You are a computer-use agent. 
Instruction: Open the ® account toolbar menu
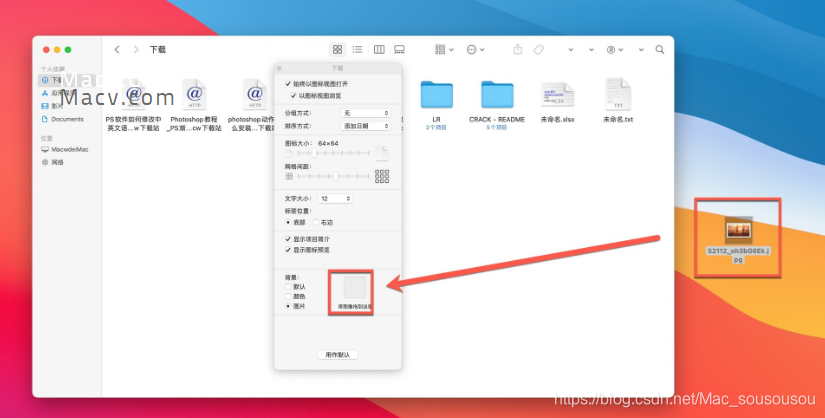pos(614,49)
